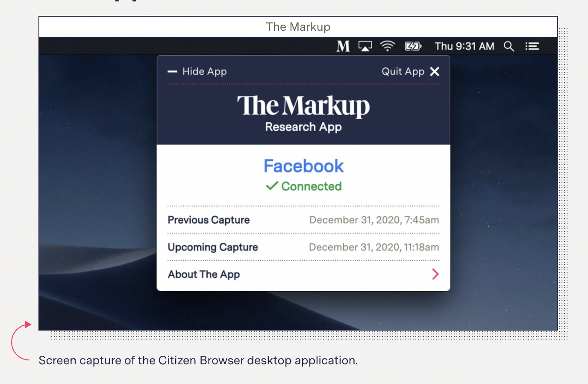
Task: Click the green Connected status
Action: click(303, 186)
